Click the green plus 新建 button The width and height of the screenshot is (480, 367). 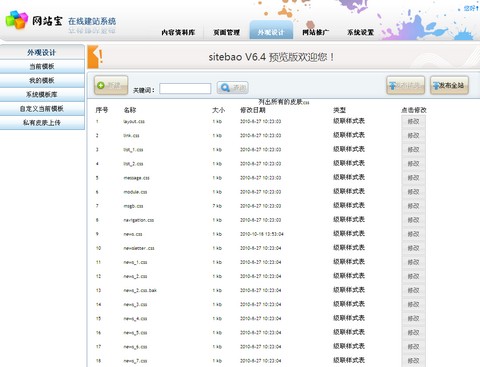click(111, 85)
